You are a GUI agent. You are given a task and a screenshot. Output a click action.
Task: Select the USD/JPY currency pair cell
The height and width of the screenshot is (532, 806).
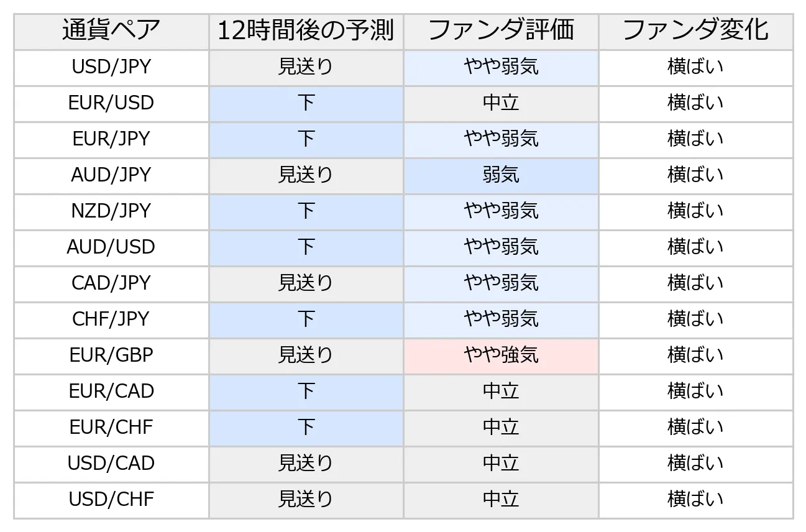coord(111,67)
